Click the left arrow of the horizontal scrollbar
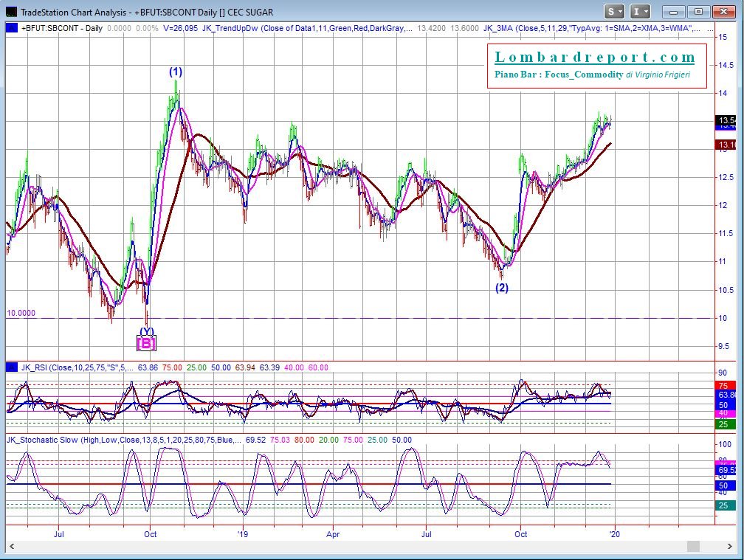The height and width of the screenshot is (560, 744). pos(11,546)
